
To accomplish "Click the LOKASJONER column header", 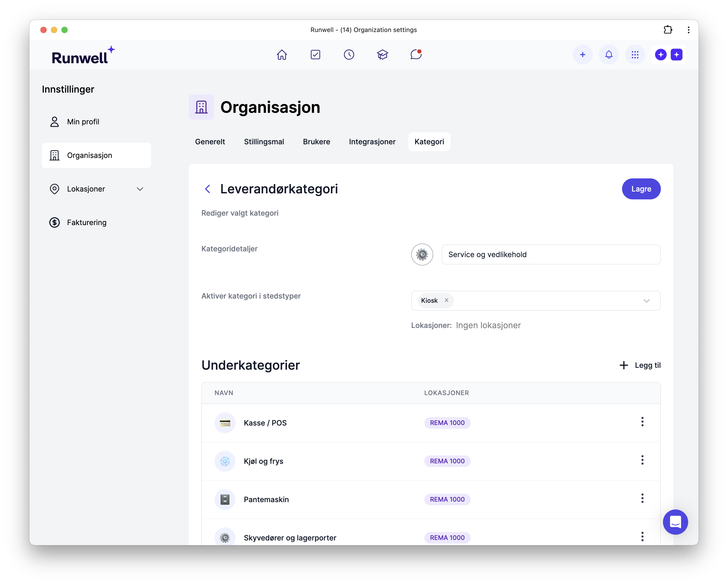I will point(446,393).
